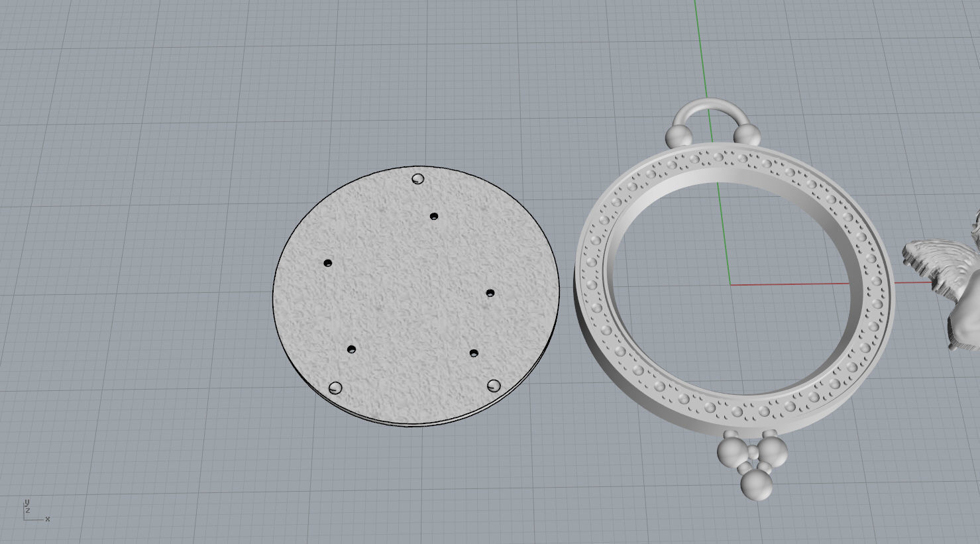This screenshot has height=544, width=980.
Task: Click the small dark hole nearest disc top
Action: (x=434, y=216)
